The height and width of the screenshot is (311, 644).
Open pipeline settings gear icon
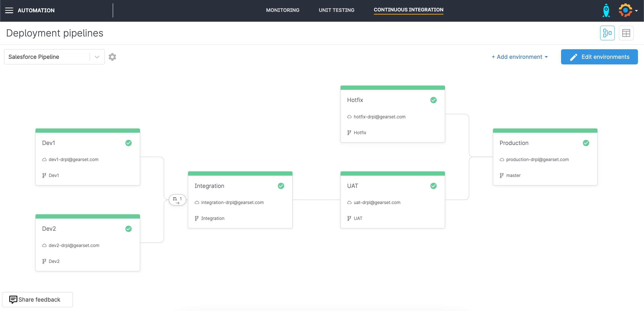[112, 57]
